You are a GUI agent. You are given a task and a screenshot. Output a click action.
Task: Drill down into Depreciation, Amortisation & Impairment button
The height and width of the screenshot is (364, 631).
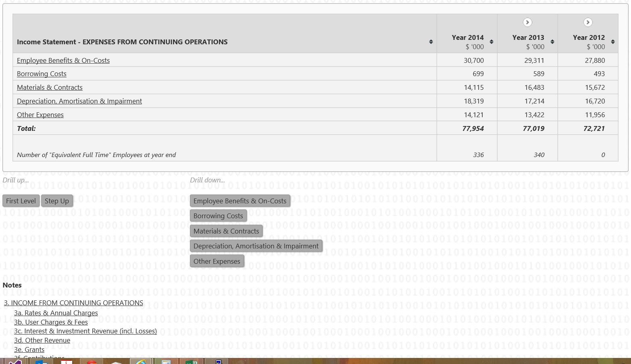[256, 246]
